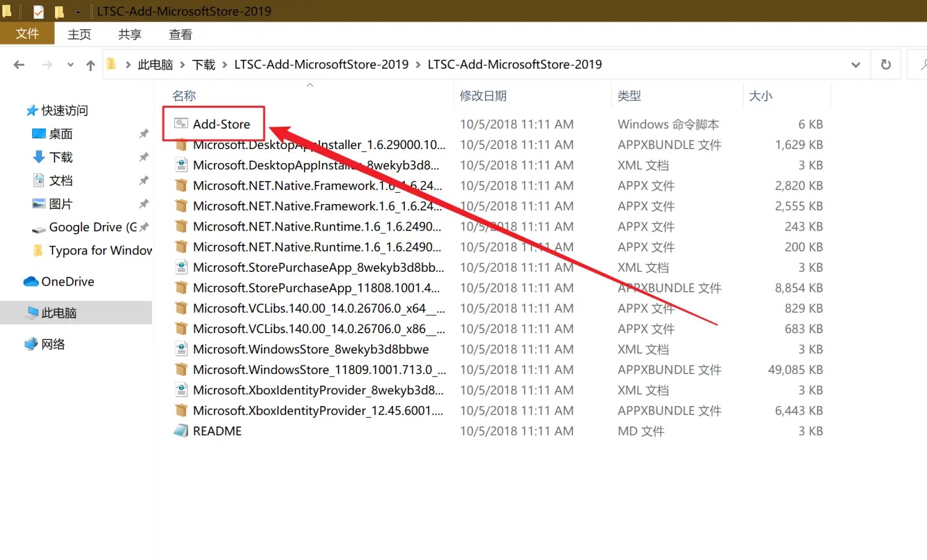Select the README file icon
927x560 pixels.
(x=181, y=431)
